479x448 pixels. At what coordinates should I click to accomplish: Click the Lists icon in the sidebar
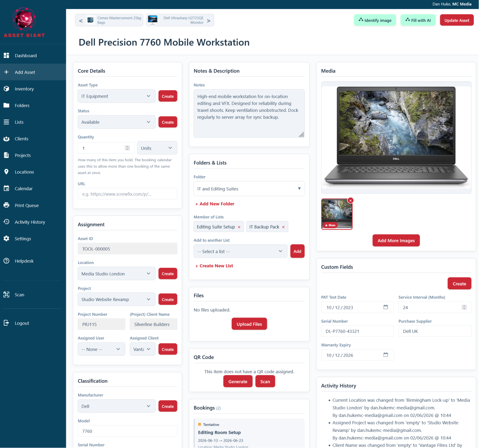pos(6,122)
